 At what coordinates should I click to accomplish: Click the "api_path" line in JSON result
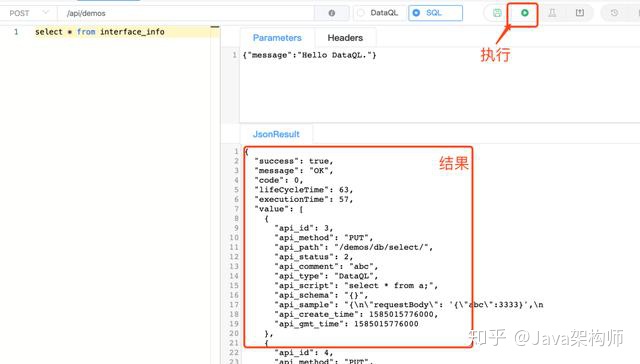tap(353, 247)
